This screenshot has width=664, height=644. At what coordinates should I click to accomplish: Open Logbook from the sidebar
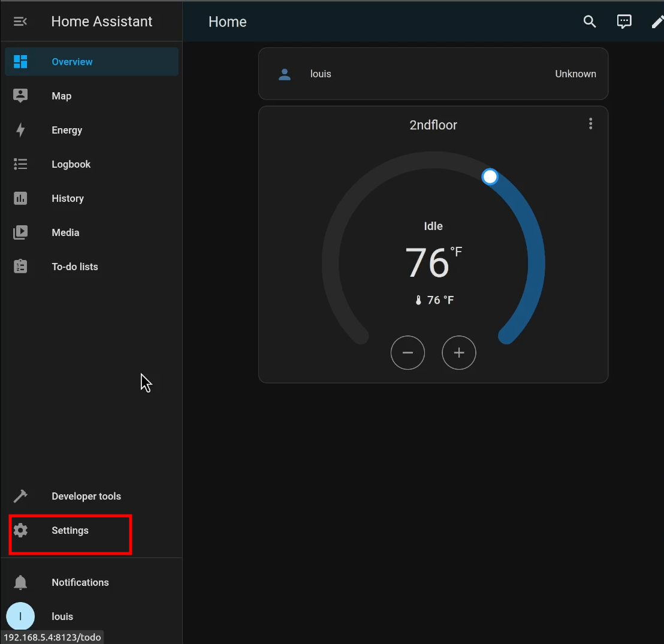[92, 164]
